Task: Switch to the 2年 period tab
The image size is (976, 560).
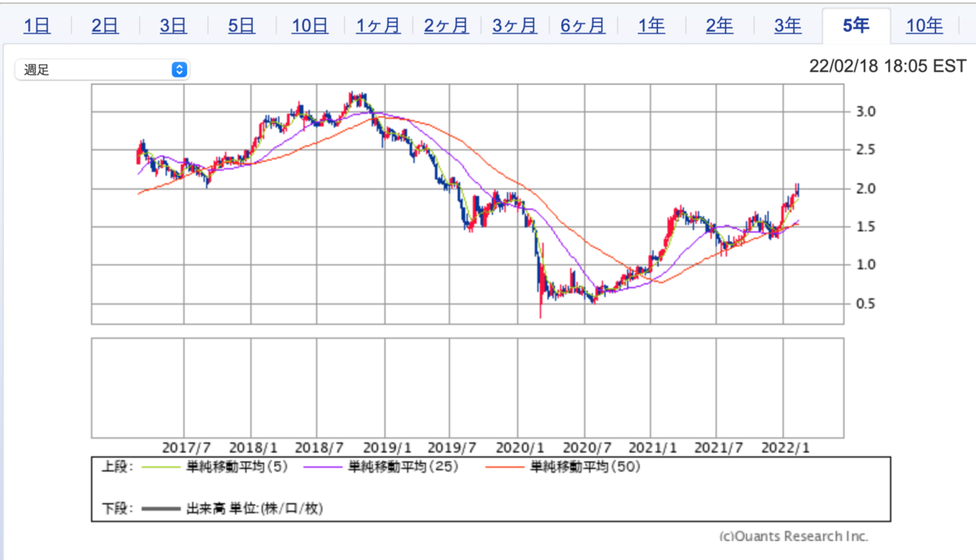Action: [720, 26]
